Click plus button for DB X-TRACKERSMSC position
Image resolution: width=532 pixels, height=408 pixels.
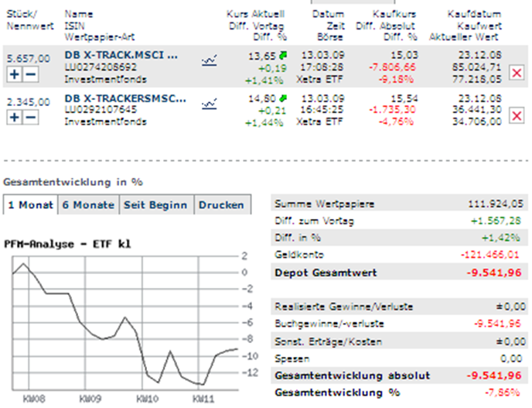pyautogui.click(x=14, y=117)
